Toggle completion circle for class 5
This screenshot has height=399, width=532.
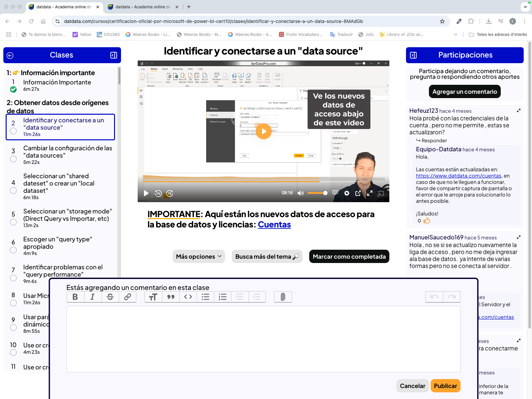coord(13,222)
